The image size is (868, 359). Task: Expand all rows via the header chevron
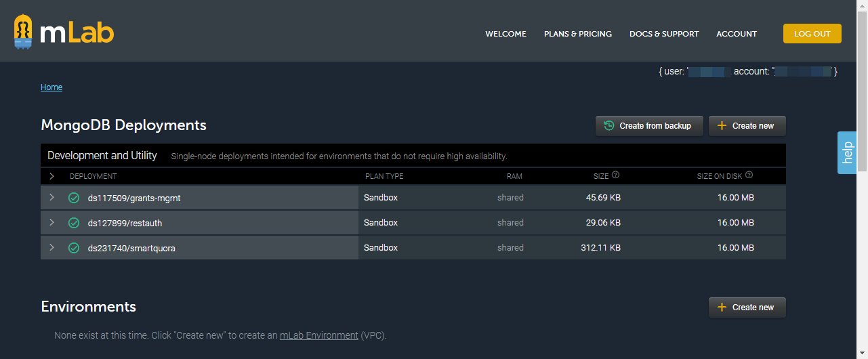click(x=51, y=176)
